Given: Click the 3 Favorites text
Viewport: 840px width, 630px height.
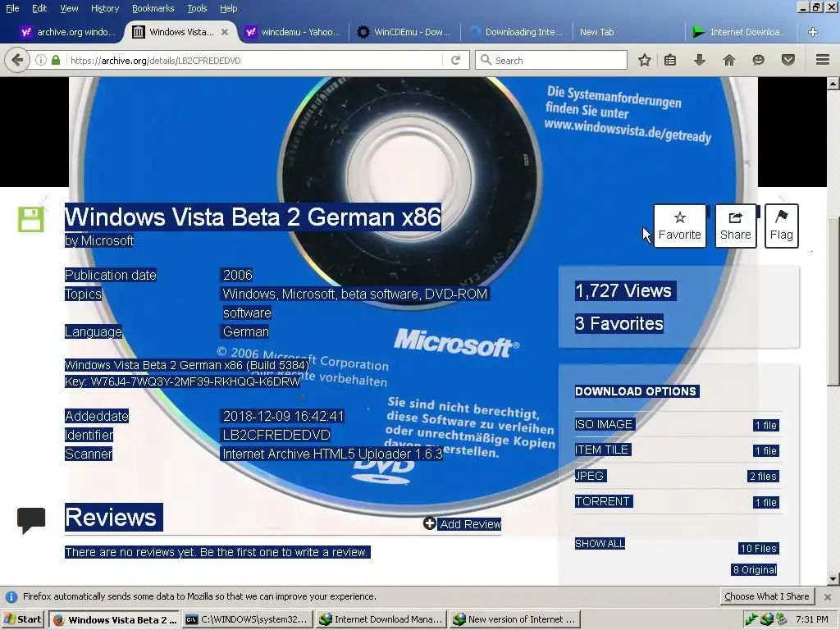Looking at the screenshot, I should 619,323.
